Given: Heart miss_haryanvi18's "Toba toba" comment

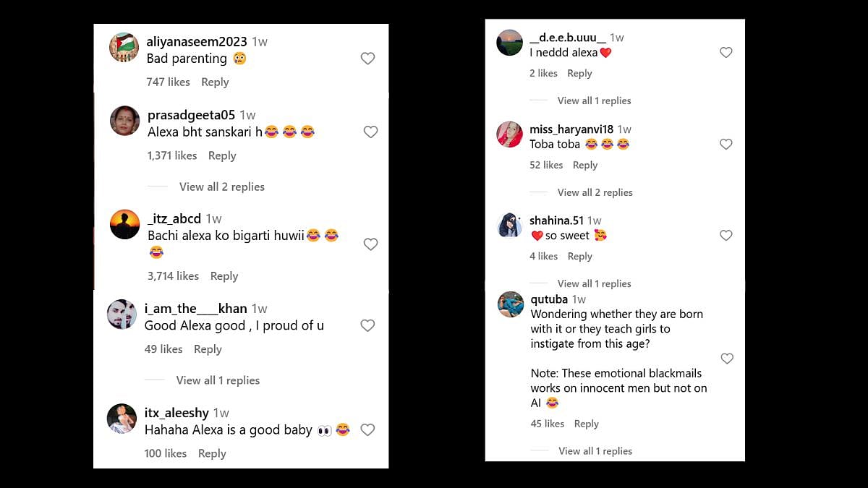Looking at the screenshot, I should (x=726, y=145).
